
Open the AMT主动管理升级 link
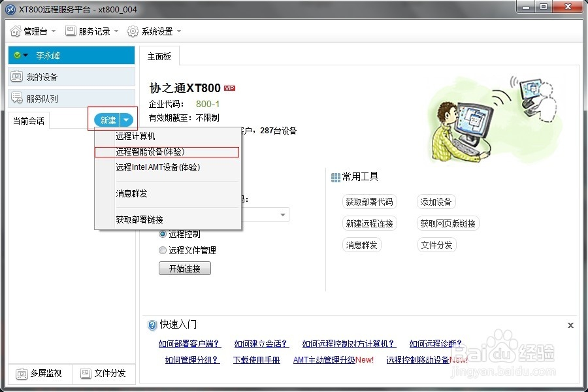click(x=324, y=360)
